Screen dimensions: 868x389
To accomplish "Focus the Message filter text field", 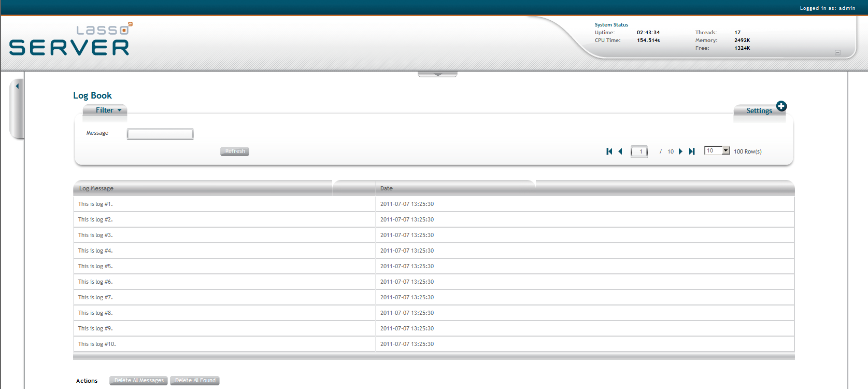I will coord(160,134).
